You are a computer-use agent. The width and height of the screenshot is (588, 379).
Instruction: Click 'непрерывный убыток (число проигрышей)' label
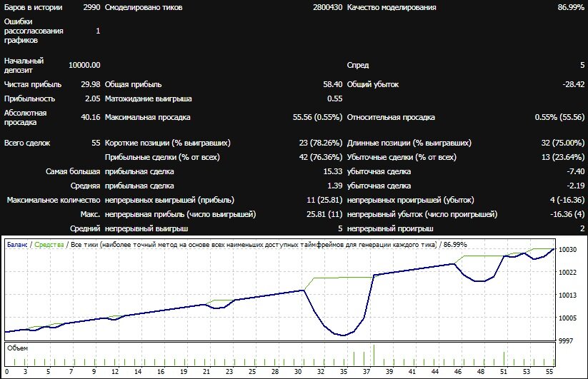pyautogui.click(x=422, y=214)
